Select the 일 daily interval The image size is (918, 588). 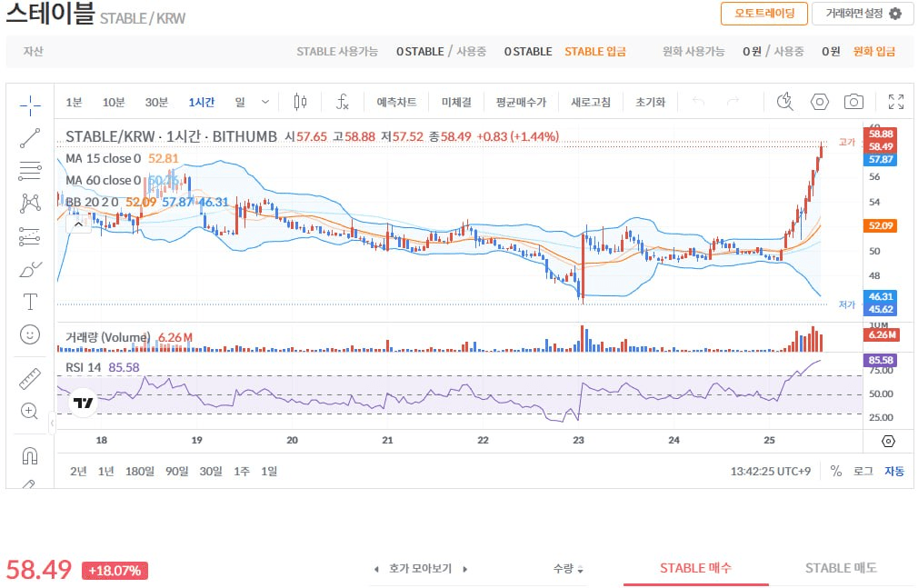coord(240,102)
